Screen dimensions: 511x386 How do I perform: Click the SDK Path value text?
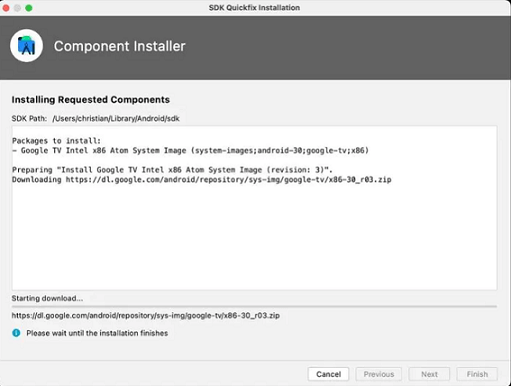pos(116,119)
